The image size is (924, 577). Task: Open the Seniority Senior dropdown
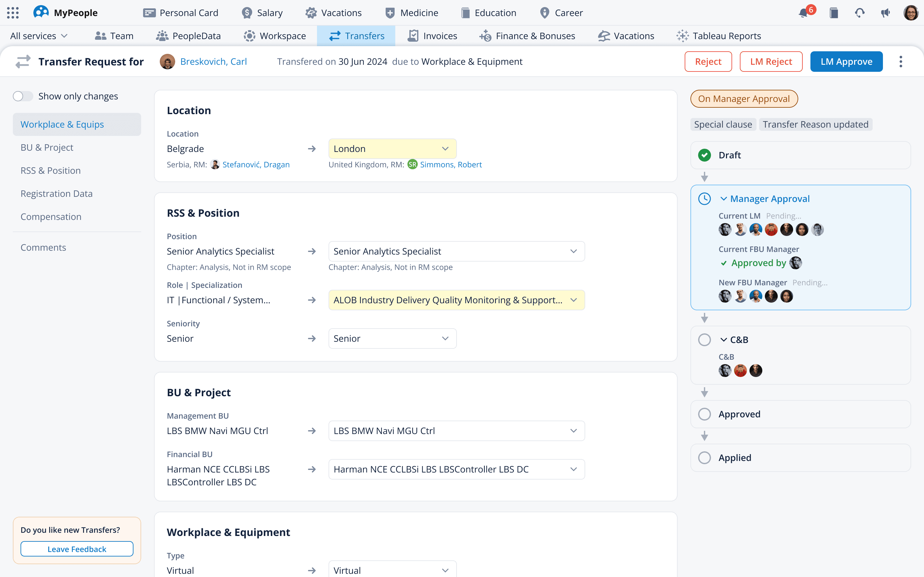[392, 339]
